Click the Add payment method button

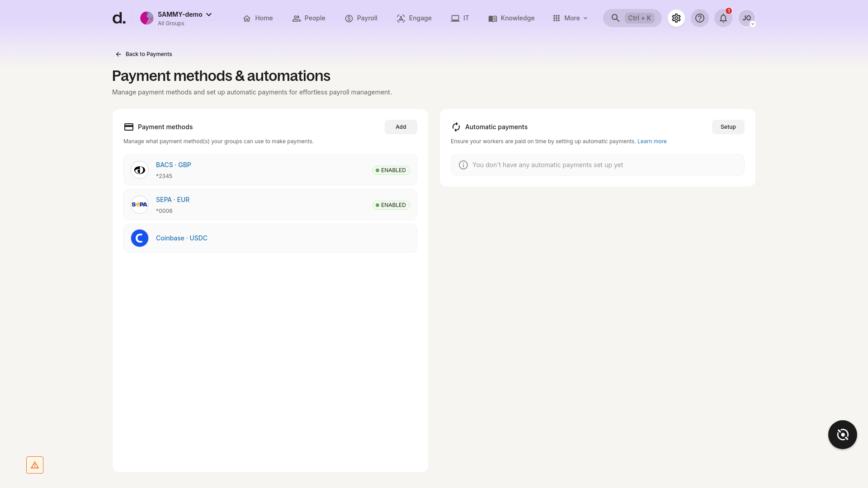pos(401,127)
